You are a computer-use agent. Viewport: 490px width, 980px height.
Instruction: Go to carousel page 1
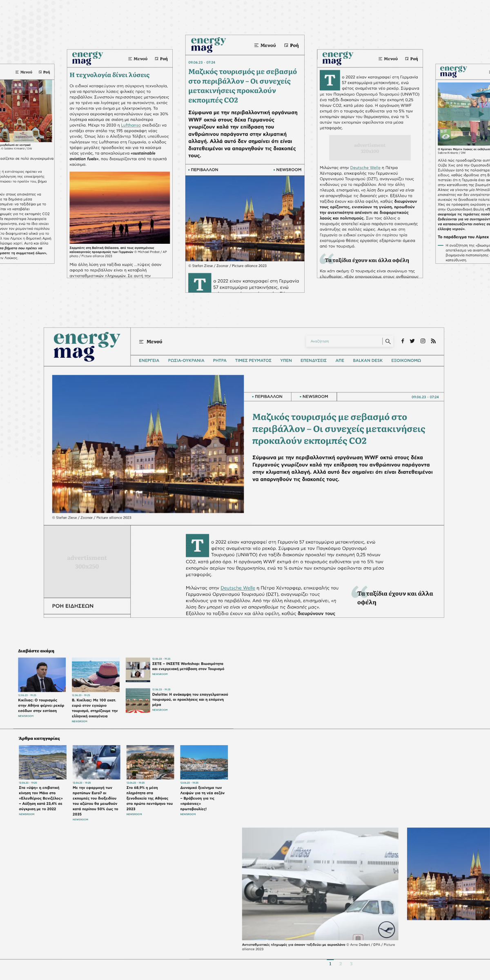(330, 964)
